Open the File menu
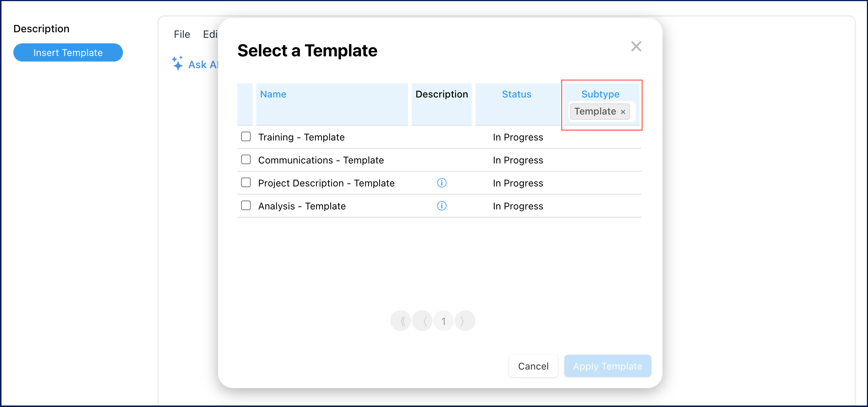Screen dimensions: 868x407 click(x=181, y=34)
